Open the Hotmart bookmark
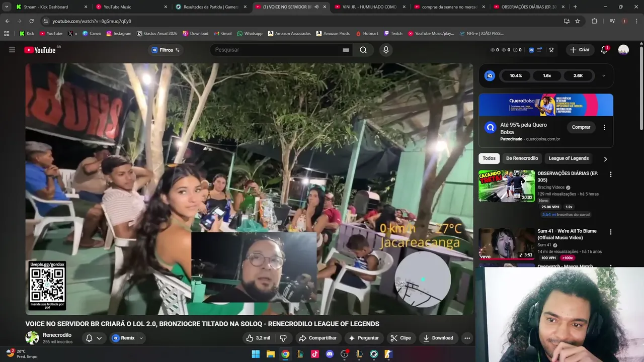This screenshot has height=362, width=644. [367, 33]
